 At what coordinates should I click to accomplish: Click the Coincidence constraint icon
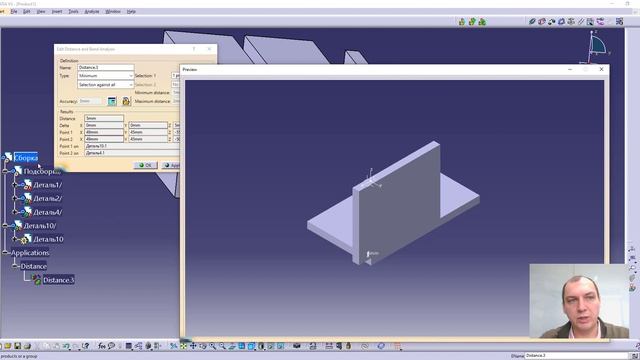point(532,22)
